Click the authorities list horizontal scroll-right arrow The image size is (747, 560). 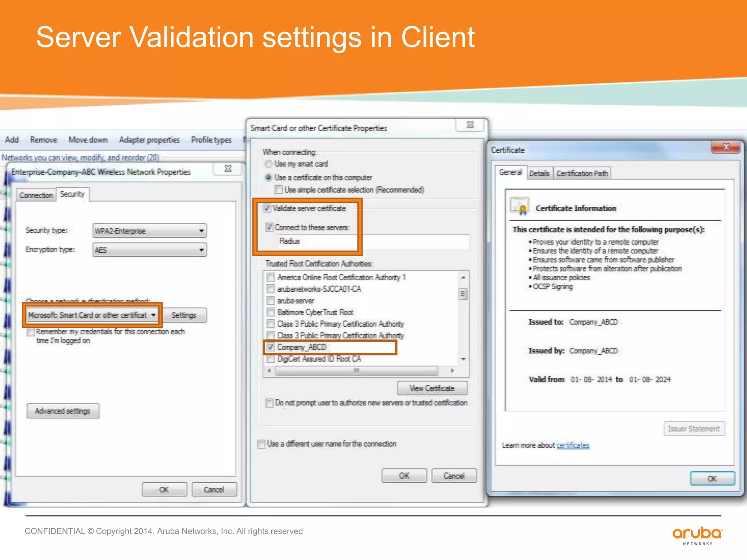452,370
